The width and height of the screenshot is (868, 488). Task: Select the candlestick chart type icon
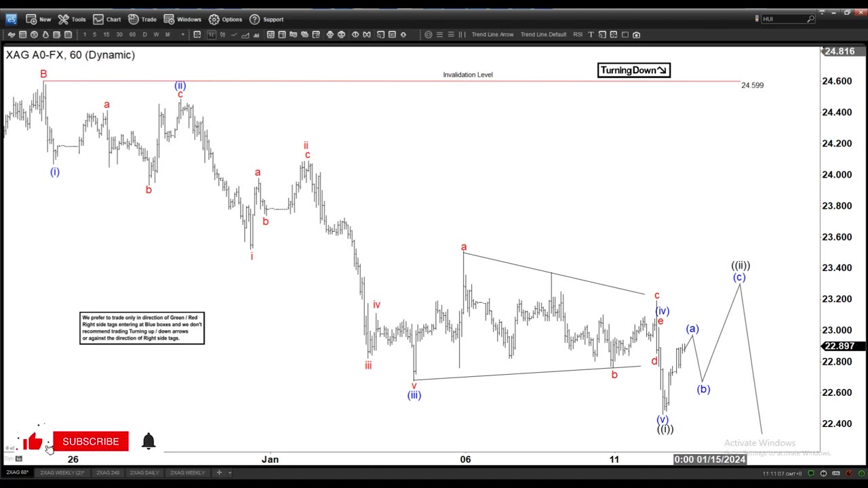pos(223,35)
